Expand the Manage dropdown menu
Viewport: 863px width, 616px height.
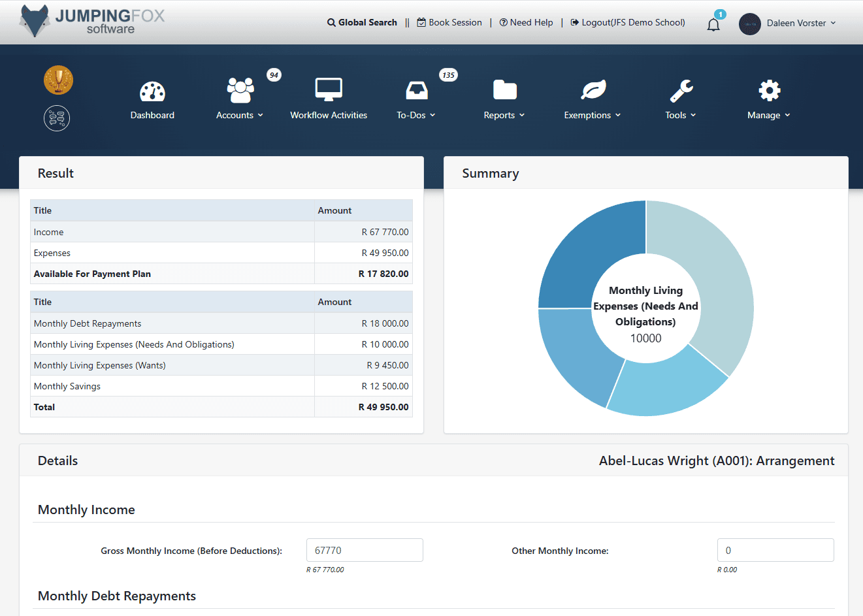[x=769, y=115]
